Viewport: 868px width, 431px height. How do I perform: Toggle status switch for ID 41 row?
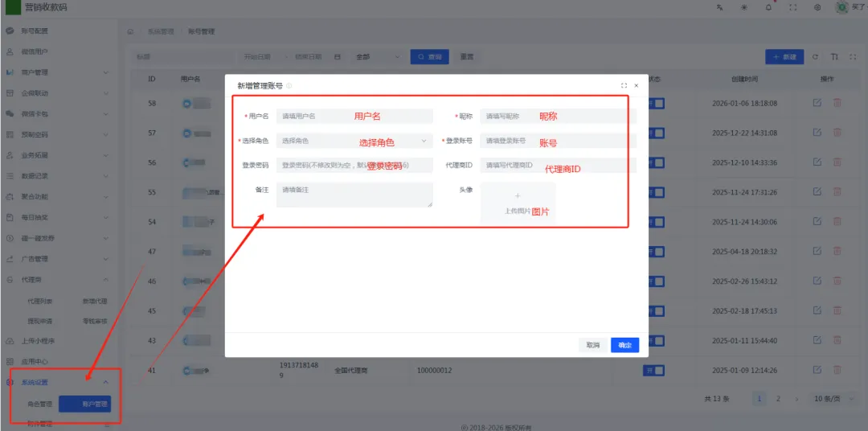tap(653, 371)
